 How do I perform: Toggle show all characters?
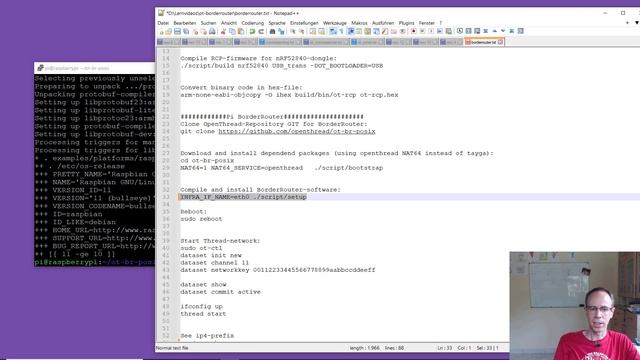[x=342, y=31]
